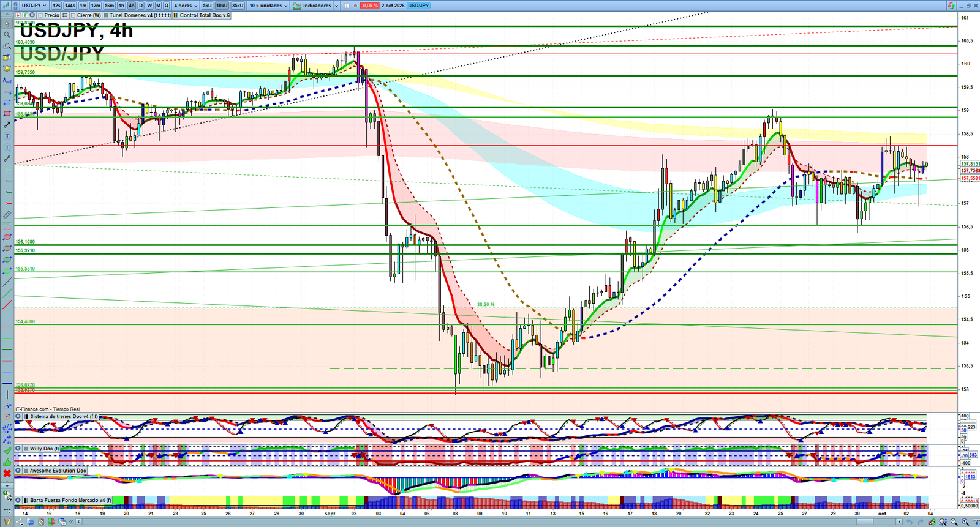The width and height of the screenshot is (980, 527).
Task: Open the 4 horas timeframe dropdown
Action: [186, 6]
